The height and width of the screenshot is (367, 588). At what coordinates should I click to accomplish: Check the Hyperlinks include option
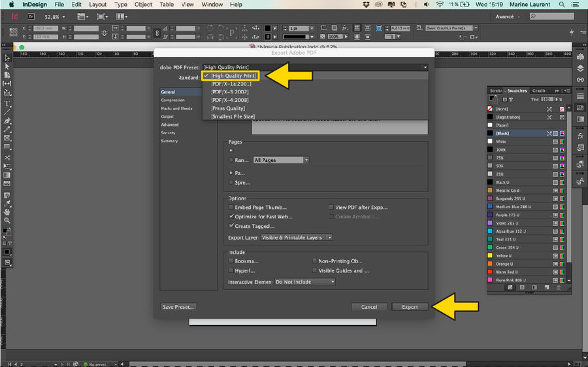click(x=231, y=270)
